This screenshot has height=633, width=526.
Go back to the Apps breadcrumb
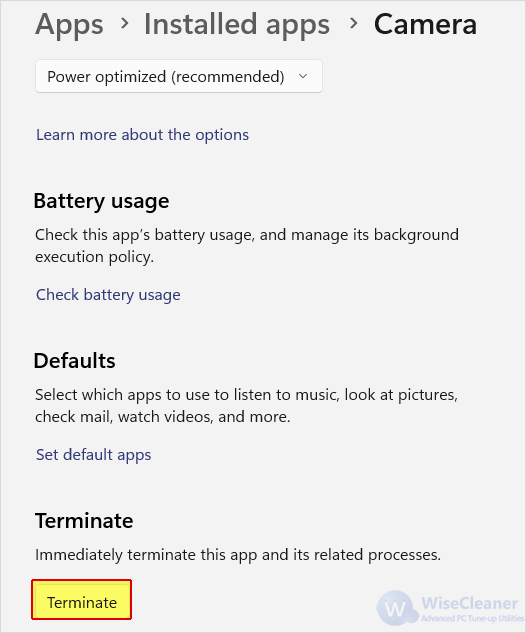[x=69, y=25]
